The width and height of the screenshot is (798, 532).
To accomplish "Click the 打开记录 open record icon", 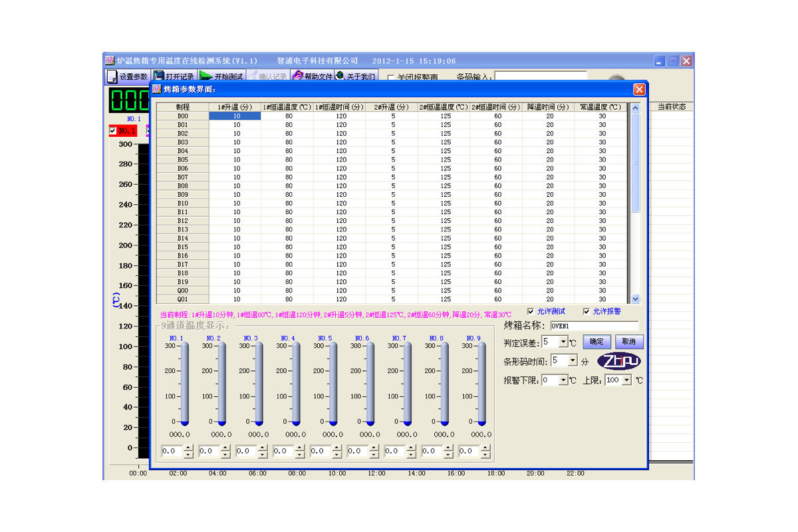I will click(x=160, y=76).
